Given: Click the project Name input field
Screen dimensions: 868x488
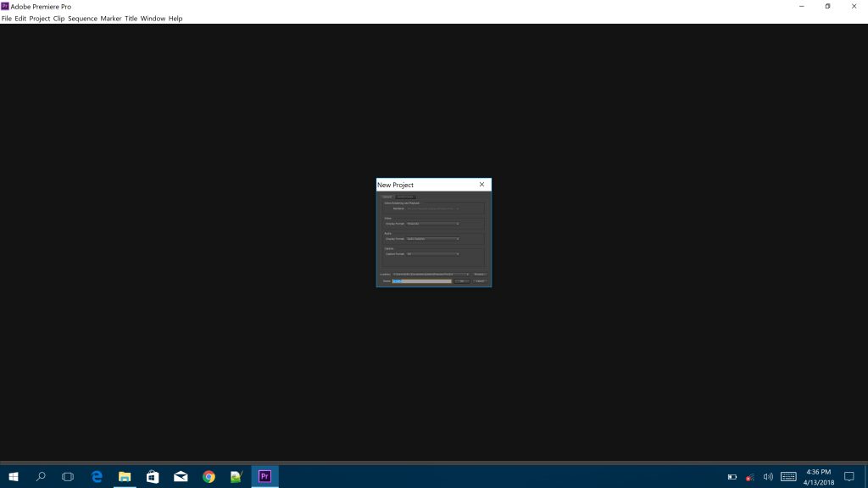Looking at the screenshot, I should coord(422,281).
